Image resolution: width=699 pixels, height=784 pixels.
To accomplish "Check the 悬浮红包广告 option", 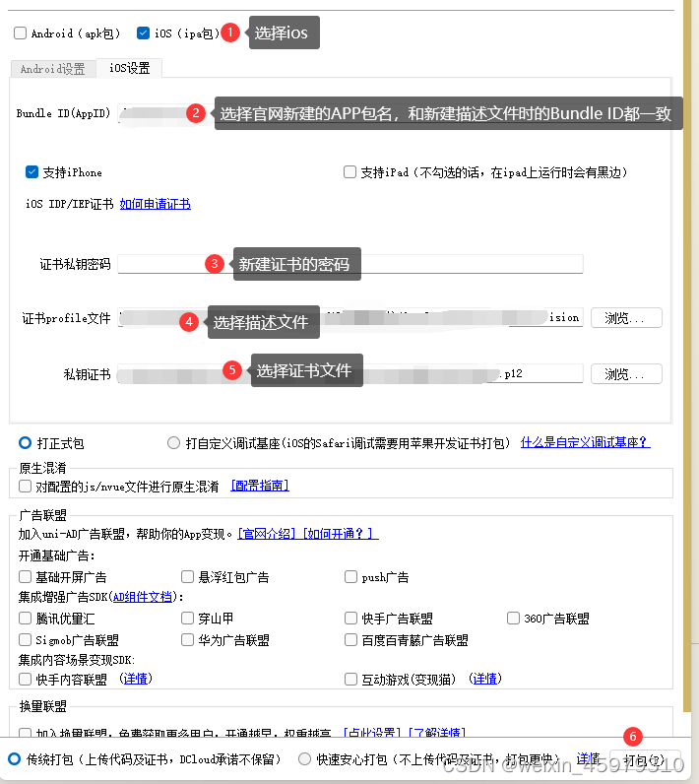I will [x=187, y=577].
